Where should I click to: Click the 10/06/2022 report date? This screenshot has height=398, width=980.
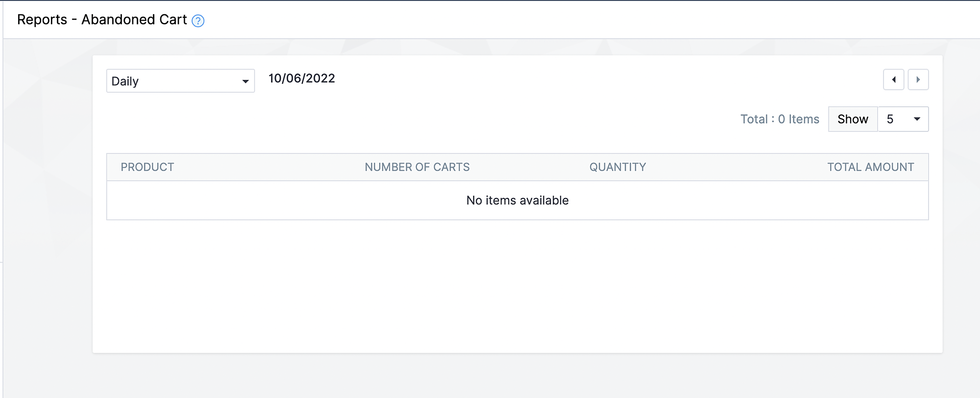coord(302,78)
